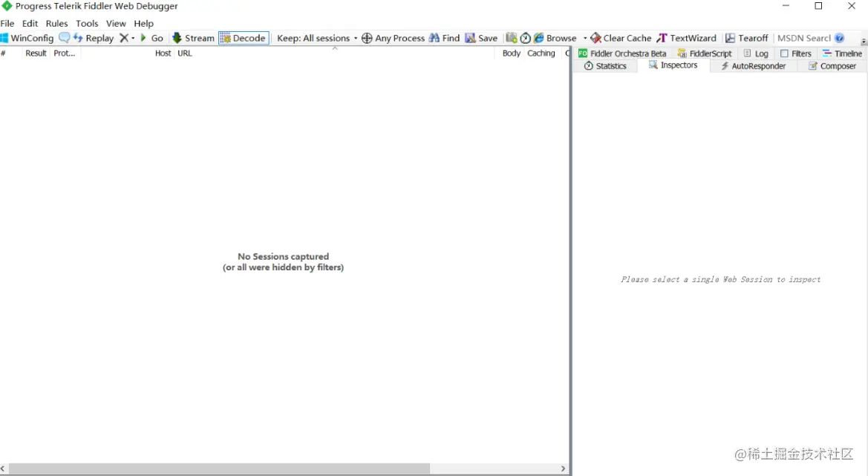
Task: Open the Composer tab
Action: tap(832, 66)
